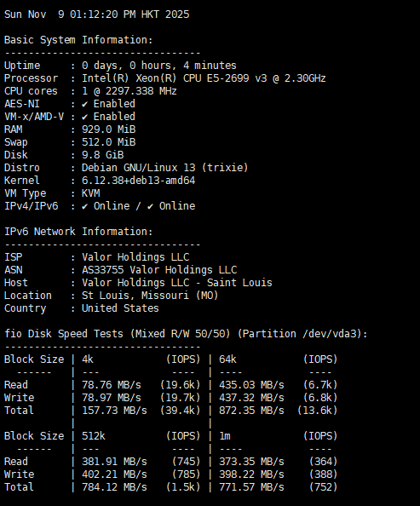The image size is (420, 506).
Task: Click the VM-x/AMD-V Enabled checkmark
Action: point(85,118)
